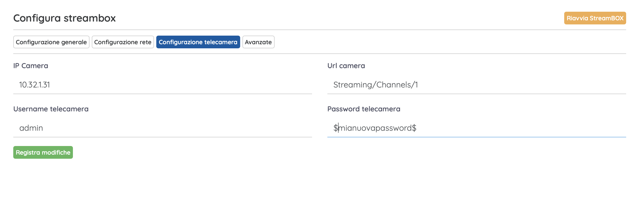644x204 pixels.
Task: Go to the Avanzate tab
Action: pos(258,42)
